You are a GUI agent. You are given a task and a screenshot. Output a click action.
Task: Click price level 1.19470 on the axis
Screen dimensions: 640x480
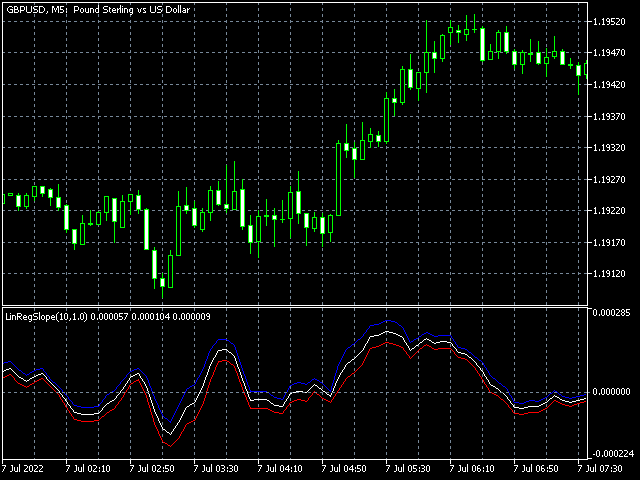click(x=609, y=53)
